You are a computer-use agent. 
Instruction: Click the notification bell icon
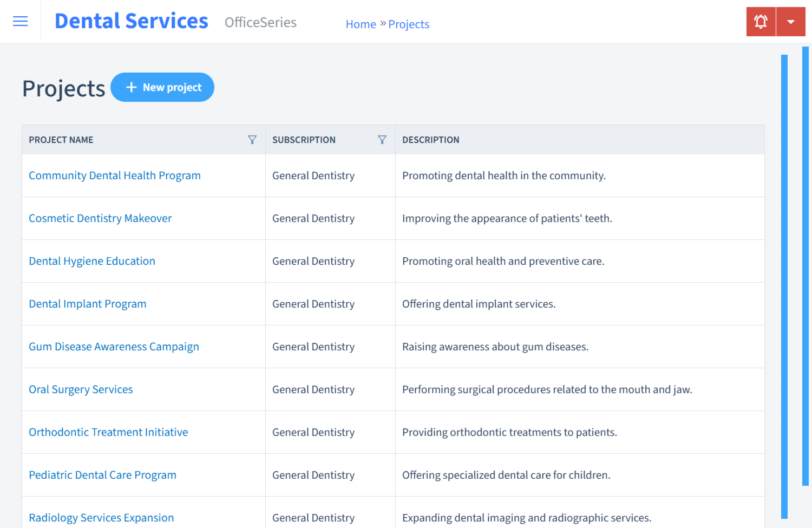pos(761,21)
